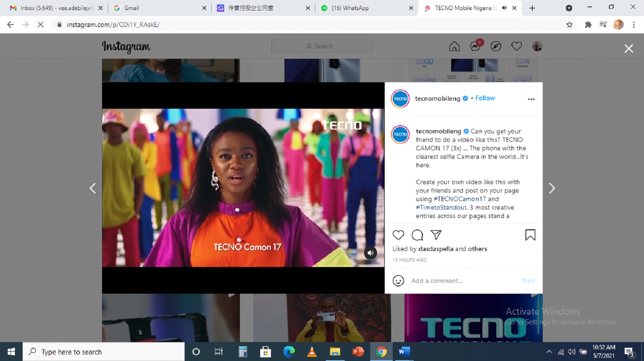The image size is (644, 361).
Task: Switch to the WhatsApp browser tab
Action: [x=350, y=8]
